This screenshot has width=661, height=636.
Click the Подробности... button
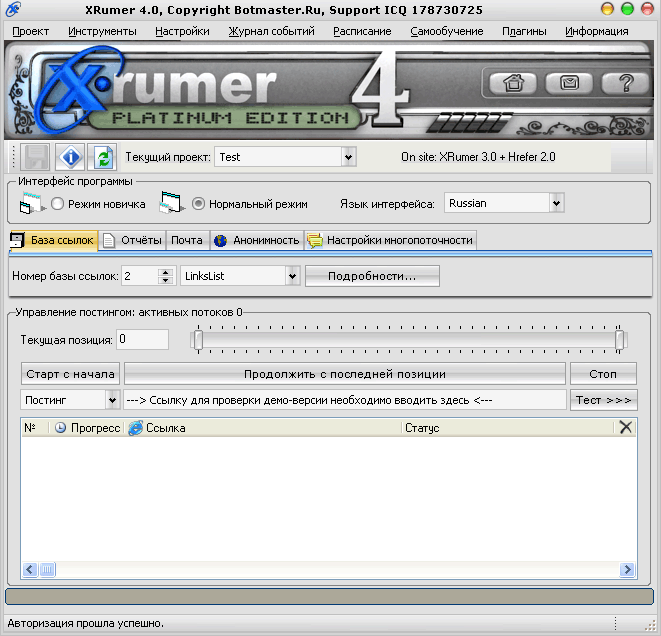tap(372, 276)
